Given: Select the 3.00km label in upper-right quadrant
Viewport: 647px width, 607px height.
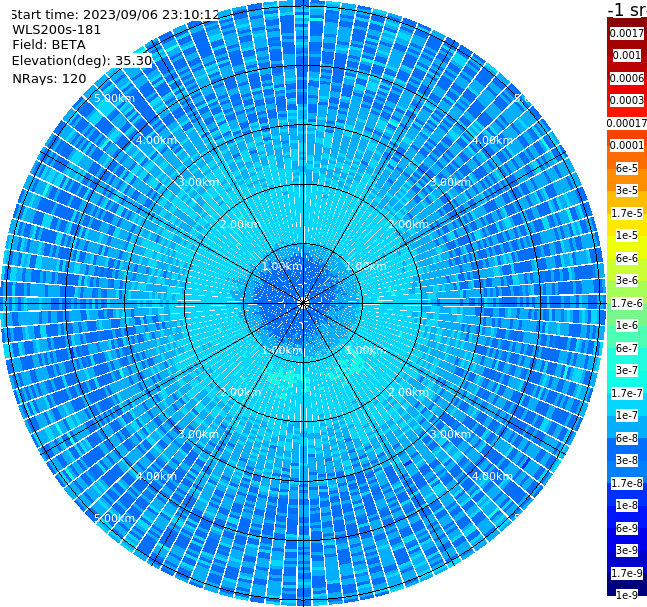Looking at the screenshot, I should [x=450, y=182].
